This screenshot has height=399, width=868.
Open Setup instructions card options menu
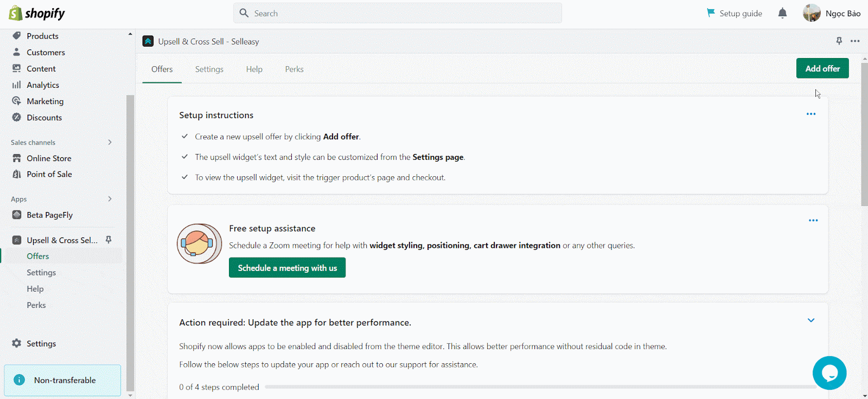811,114
